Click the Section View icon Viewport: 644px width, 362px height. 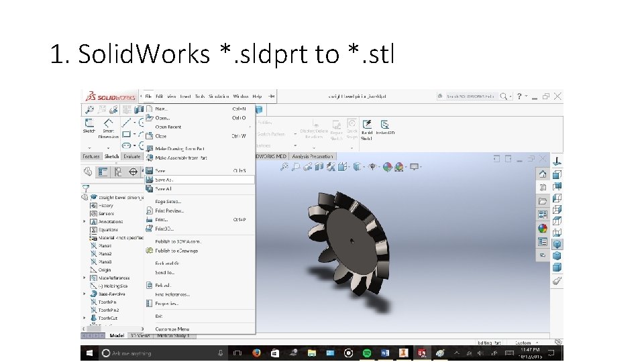tap(319, 167)
